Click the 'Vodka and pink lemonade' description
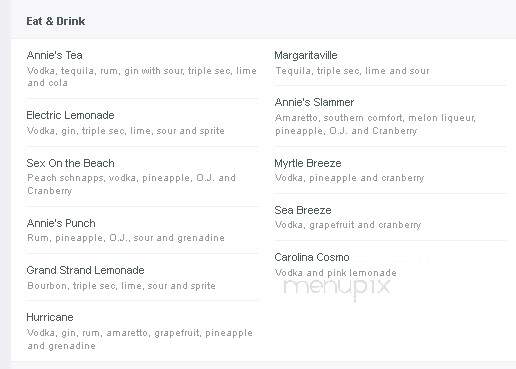Screen dimensions: 516x369 pyautogui.click(x=336, y=273)
